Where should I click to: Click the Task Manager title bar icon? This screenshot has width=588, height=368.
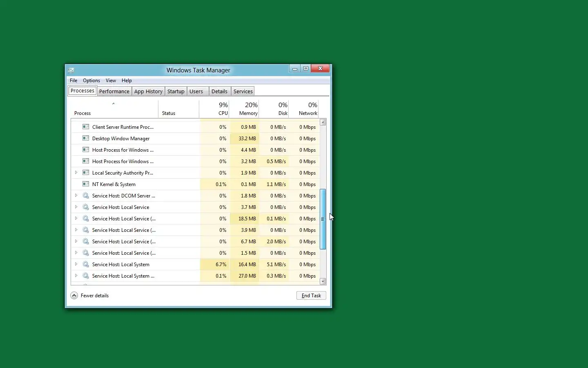(71, 70)
